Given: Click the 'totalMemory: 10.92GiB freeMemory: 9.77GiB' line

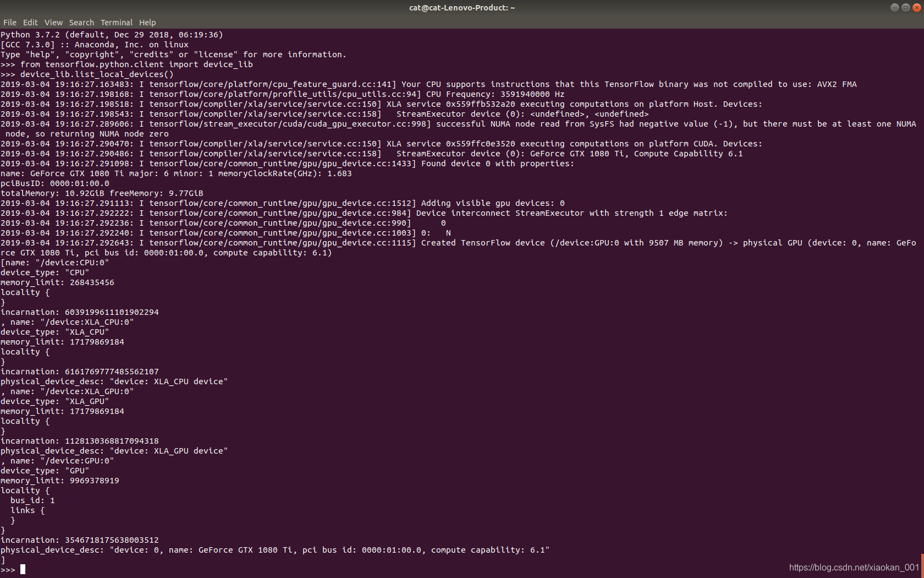Looking at the screenshot, I should (102, 193).
